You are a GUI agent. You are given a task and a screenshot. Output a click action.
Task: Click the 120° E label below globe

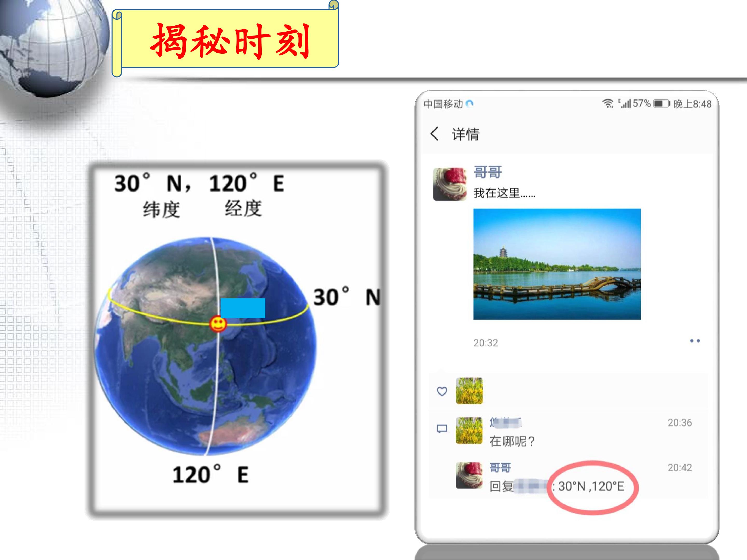click(210, 474)
